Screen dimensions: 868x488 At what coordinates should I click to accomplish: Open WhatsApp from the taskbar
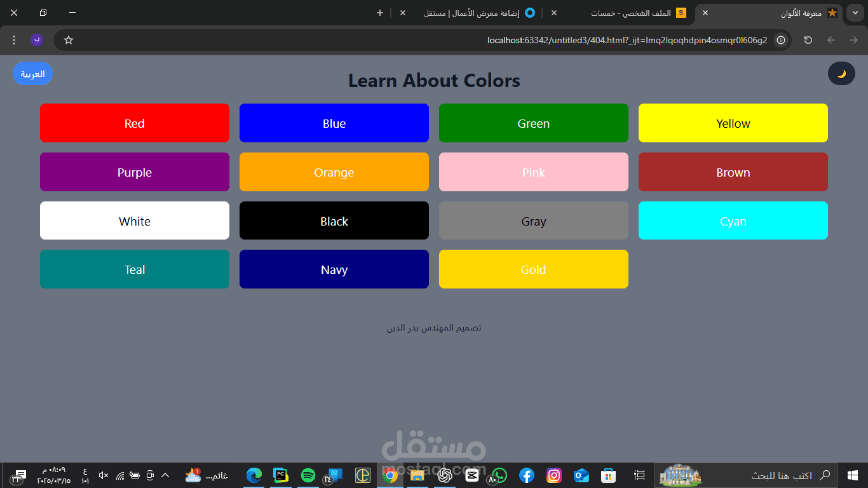click(498, 475)
